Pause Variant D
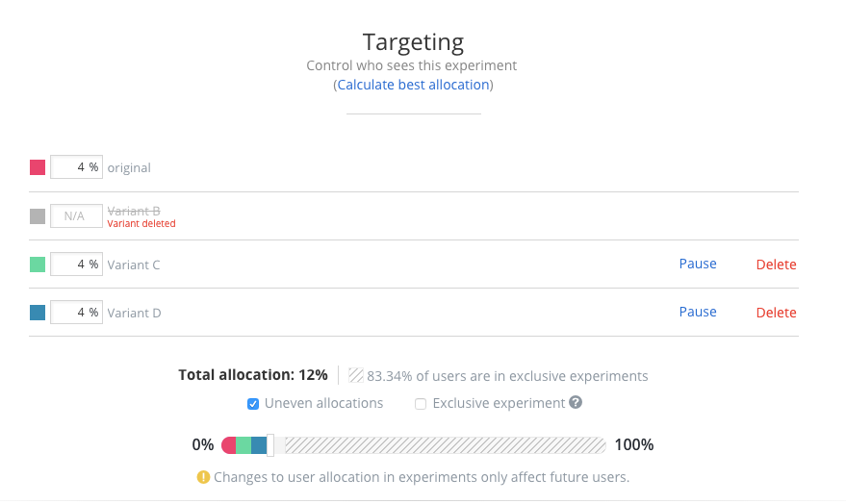This screenshot has height=504, width=846. (698, 312)
